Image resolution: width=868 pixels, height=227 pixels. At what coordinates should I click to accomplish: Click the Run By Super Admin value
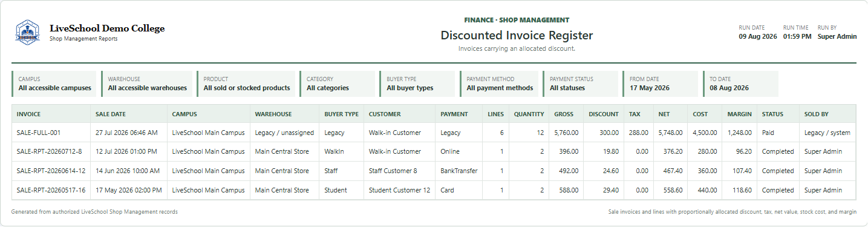click(x=837, y=36)
